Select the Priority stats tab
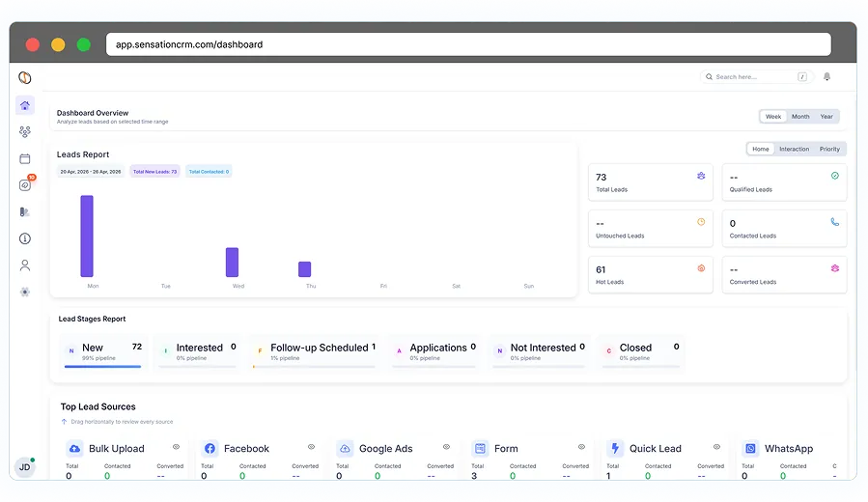This screenshot has height=502, width=868. pos(829,149)
